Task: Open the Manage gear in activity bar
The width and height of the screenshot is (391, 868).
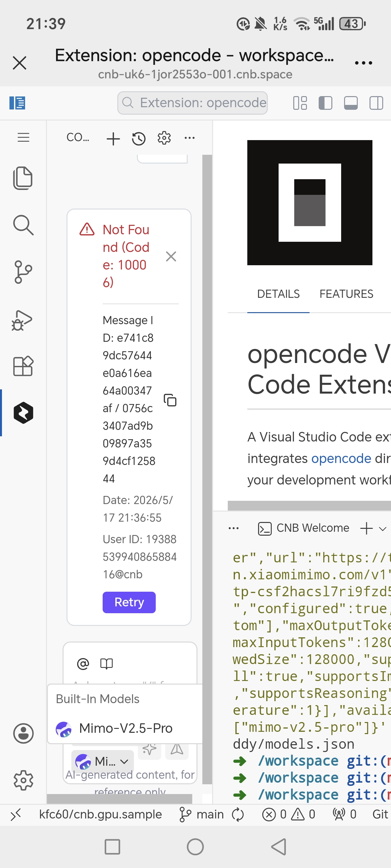Action: [23, 780]
